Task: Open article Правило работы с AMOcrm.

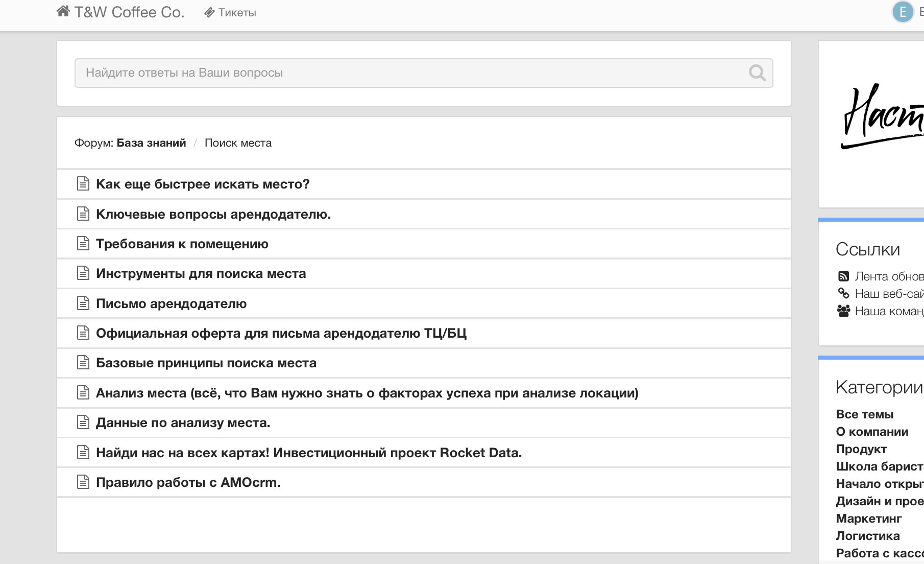Action: pos(188,482)
